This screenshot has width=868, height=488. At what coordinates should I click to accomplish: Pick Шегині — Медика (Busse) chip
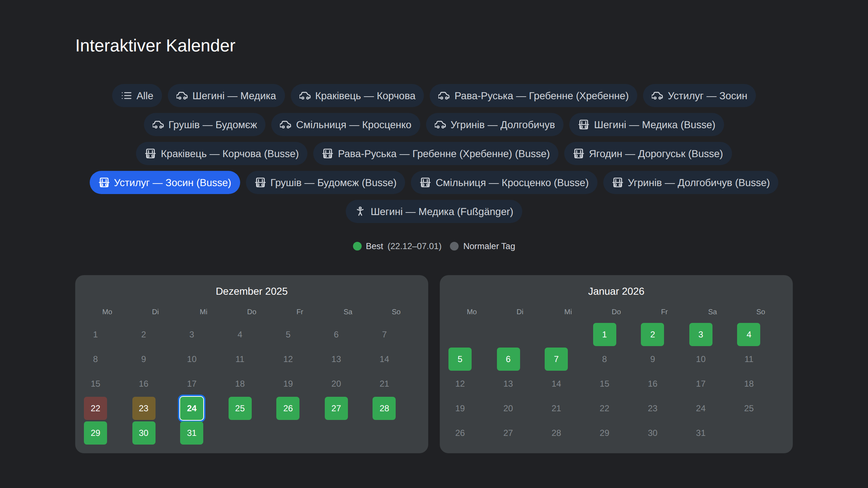pos(646,125)
